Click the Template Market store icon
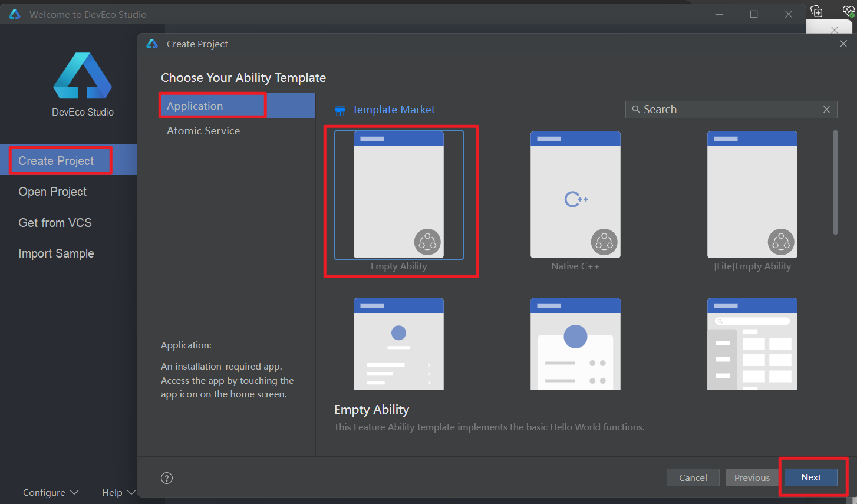The width and height of the screenshot is (857, 504). click(340, 110)
